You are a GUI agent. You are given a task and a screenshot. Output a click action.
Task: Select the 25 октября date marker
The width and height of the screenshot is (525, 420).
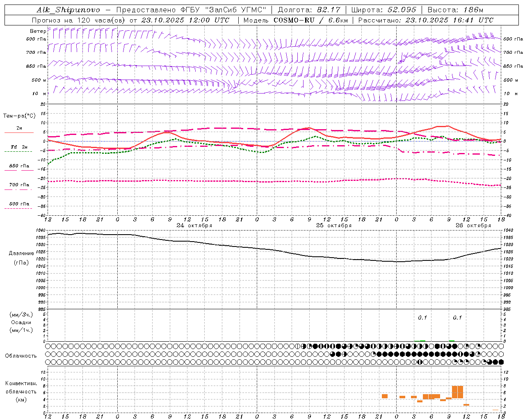point(333,226)
